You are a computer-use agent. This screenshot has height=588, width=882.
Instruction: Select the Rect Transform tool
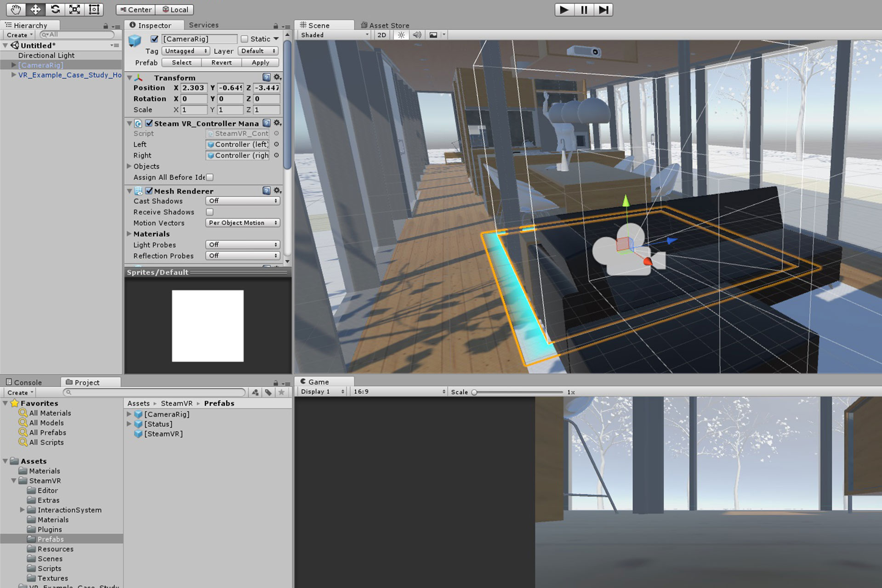click(94, 9)
